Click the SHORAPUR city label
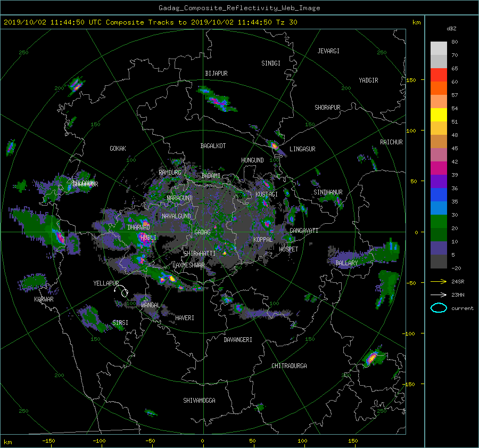The width and height of the screenshot is (479, 448). (x=327, y=107)
